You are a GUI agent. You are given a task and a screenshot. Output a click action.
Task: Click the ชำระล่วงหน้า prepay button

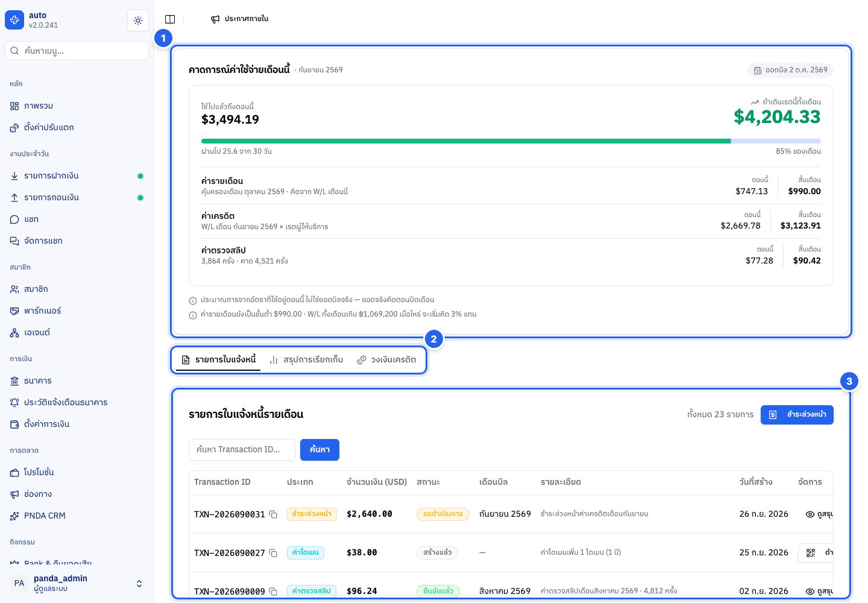click(x=797, y=415)
